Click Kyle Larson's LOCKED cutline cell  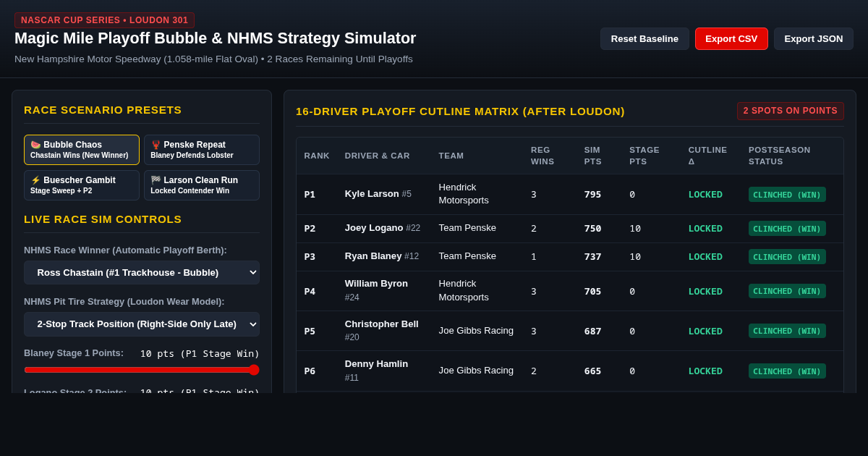point(705,195)
